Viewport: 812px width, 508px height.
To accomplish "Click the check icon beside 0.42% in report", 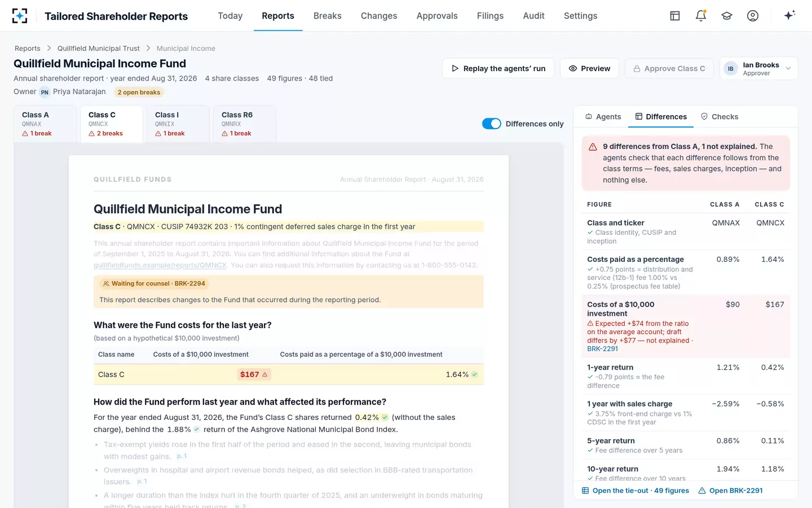I will [x=385, y=418].
